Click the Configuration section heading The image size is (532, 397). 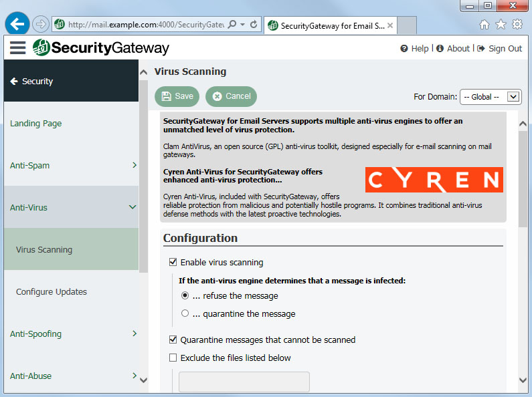tap(200, 238)
